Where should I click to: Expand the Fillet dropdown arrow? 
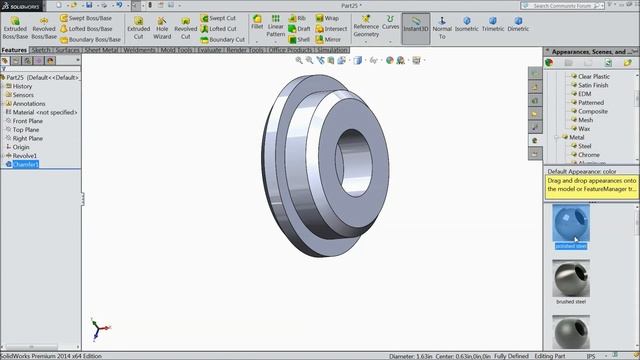tap(257, 42)
